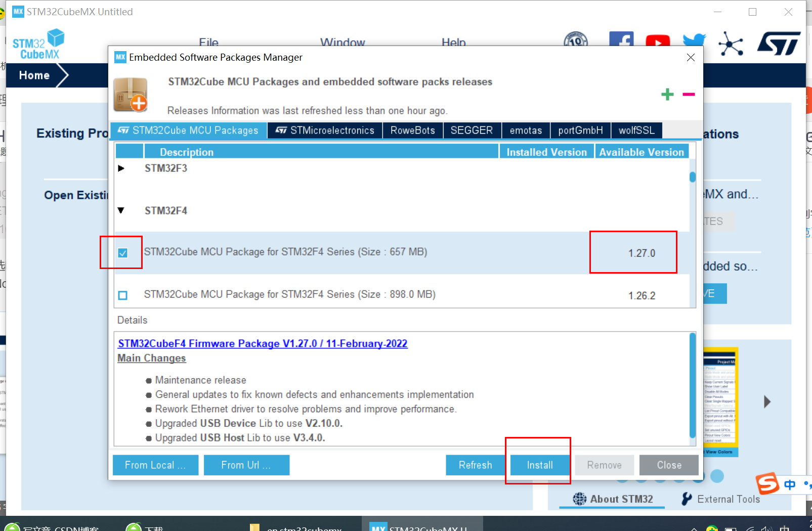This screenshot has height=531, width=812.
Task: Open the Help menu in main window
Action: (x=453, y=42)
